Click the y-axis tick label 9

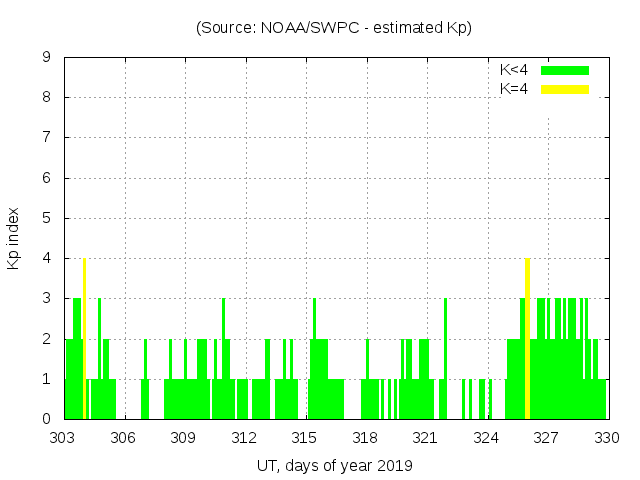46,58
